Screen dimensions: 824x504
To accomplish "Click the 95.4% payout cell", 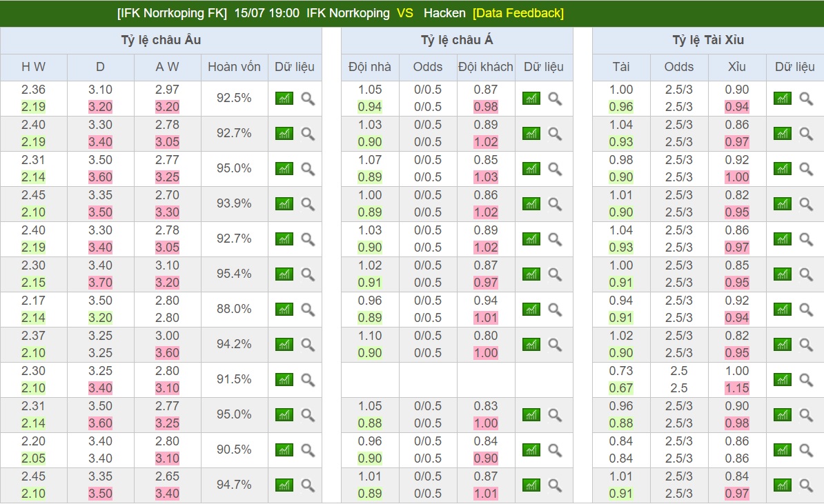I will [234, 274].
